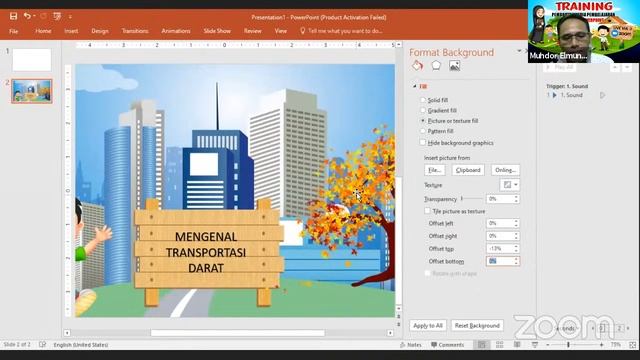Screen dimensions: 640x360
Task: Open the Undo history dropdown arrow
Action: [34, 16]
